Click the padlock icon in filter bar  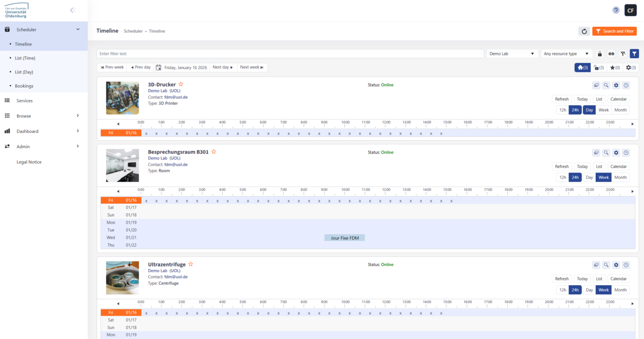599,54
